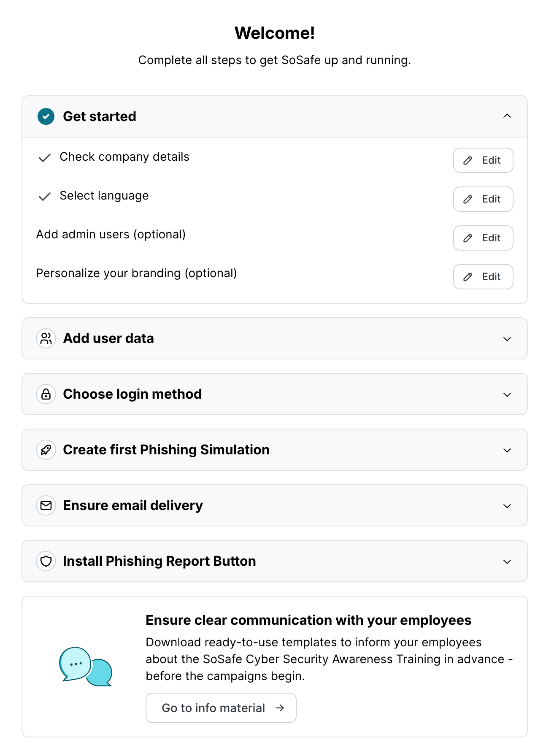This screenshot has height=756, width=546.
Task: Expand the Choose login method chevron
Action: tap(507, 394)
